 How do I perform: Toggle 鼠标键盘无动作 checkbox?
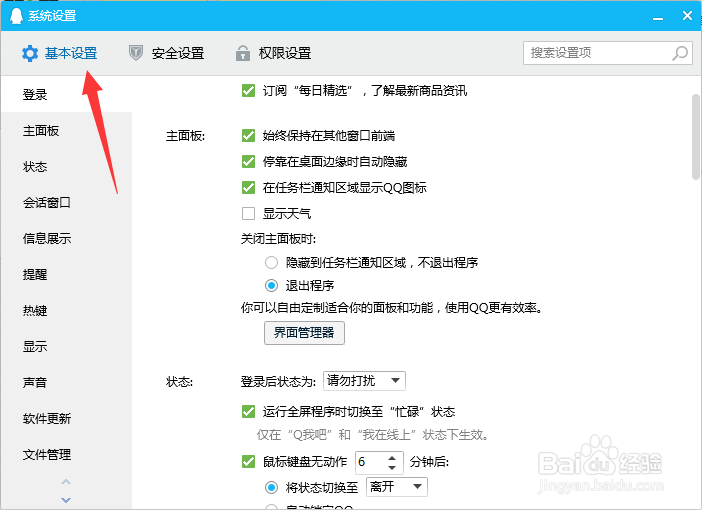pyautogui.click(x=248, y=461)
